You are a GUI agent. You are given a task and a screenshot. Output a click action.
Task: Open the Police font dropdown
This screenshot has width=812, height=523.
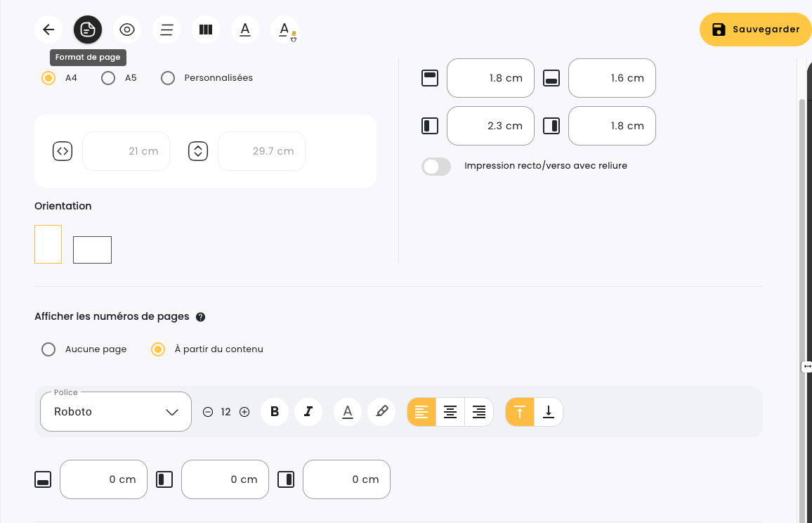pos(116,412)
